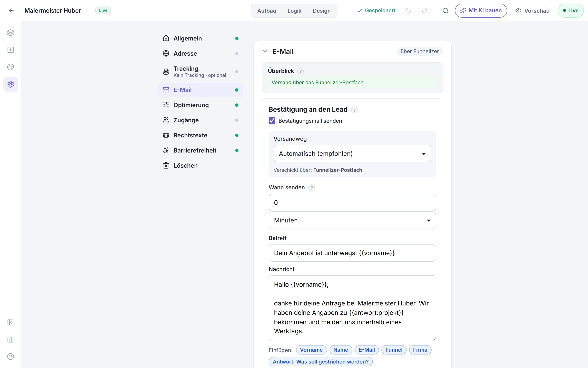The width and height of the screenshot is (588, 368).
Task: Insert the Firma placeholder chip
Action: pos(420,350)
